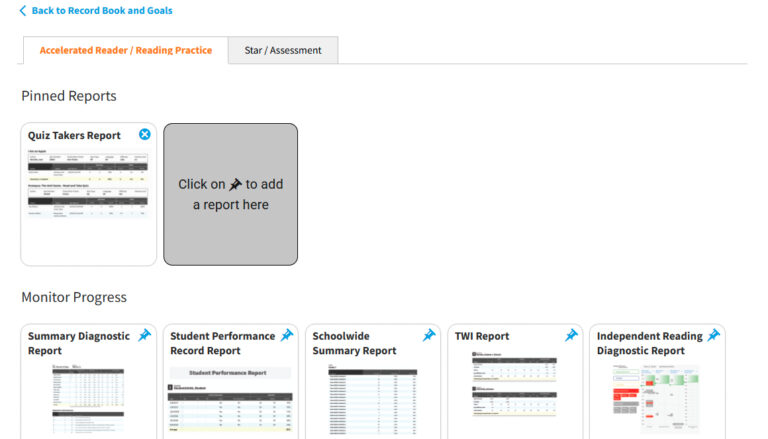Pin the Independent Reading Diagnostic Report
This screenshot has height=439, width=768.
tap(714, 336)
